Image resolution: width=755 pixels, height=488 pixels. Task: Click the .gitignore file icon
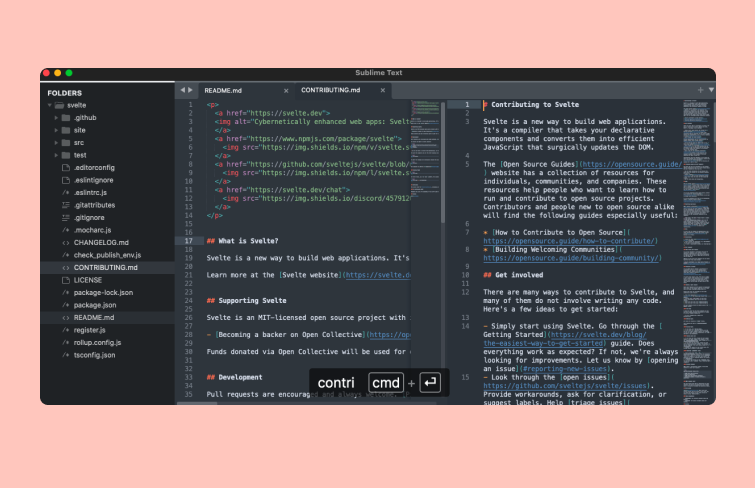click(x=66, y=218)
